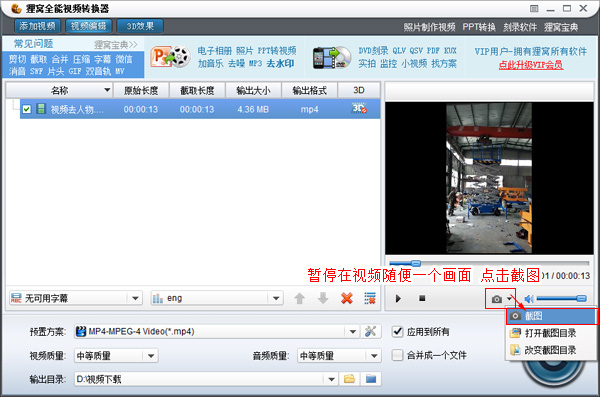
Task: Click the window menu icon in title bar
Action: (534, 8)
